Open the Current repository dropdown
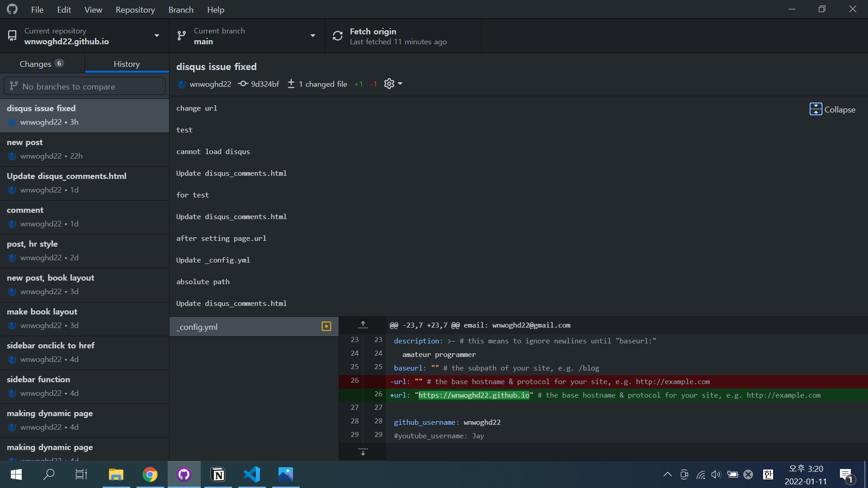Viewport: 868px width, 488px height. point(85,36)
